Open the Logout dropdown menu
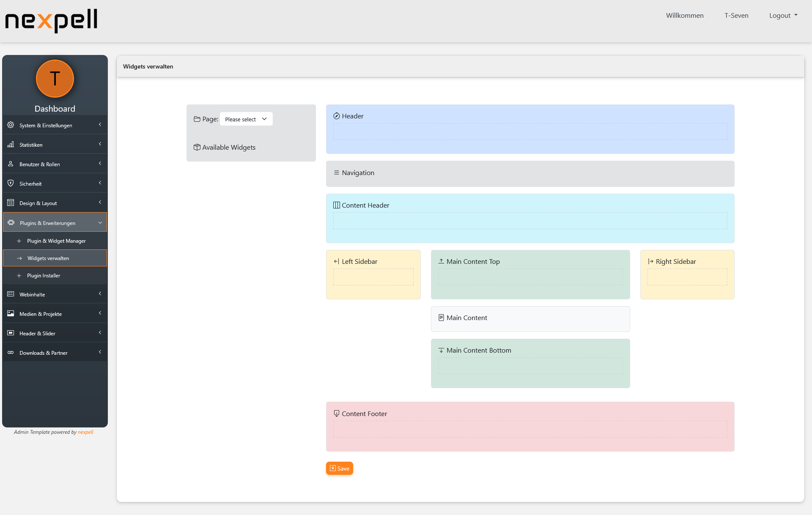The image size is (812, 515). [783, 15]
